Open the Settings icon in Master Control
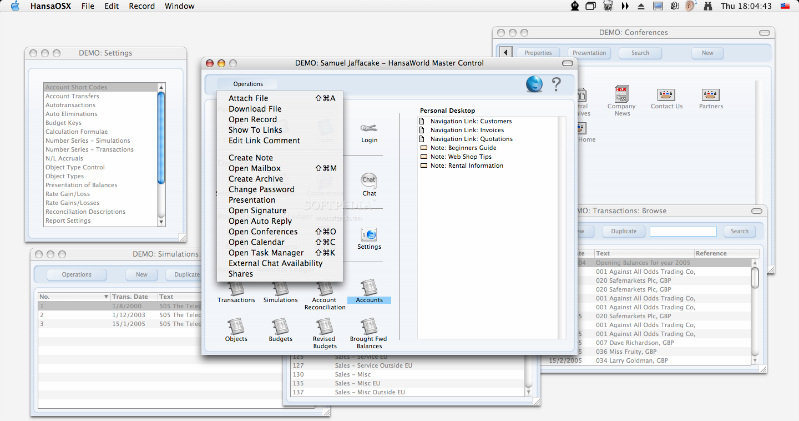Viewport: 799px width, 421px height. (369, 234)
